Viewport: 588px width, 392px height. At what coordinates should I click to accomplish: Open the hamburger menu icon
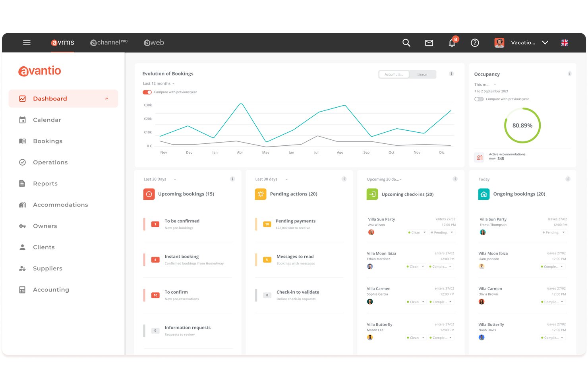coord(27,42)
